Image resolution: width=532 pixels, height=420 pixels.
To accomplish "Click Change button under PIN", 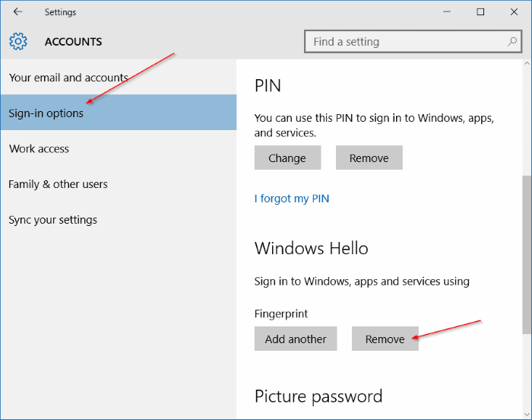I will click(x=287, y=158).
